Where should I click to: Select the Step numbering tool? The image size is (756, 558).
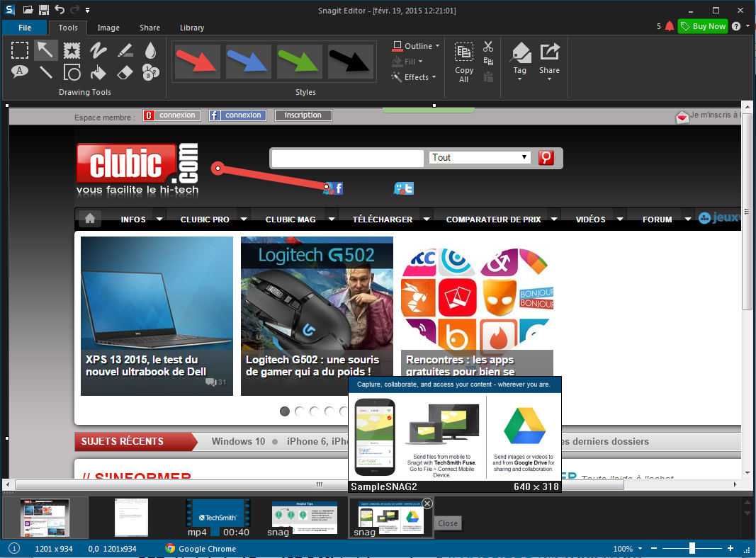150,72
